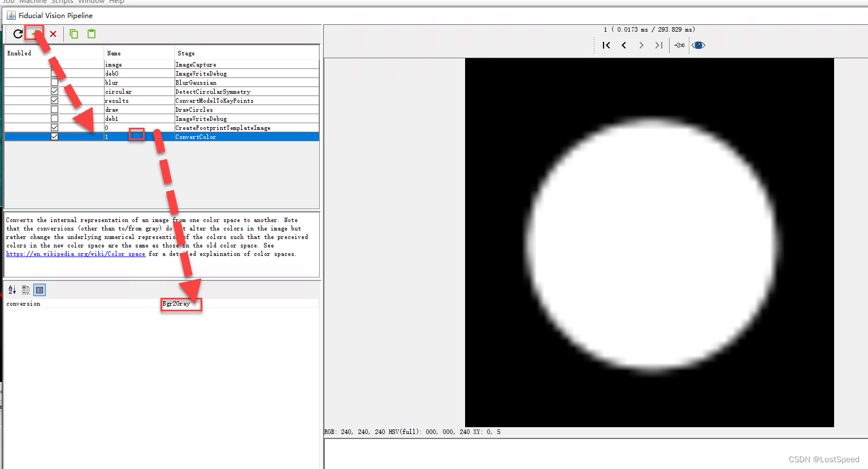Click the pin result view icon
The width and height of the screenshot is (868, 469).
tap(680, 45)
